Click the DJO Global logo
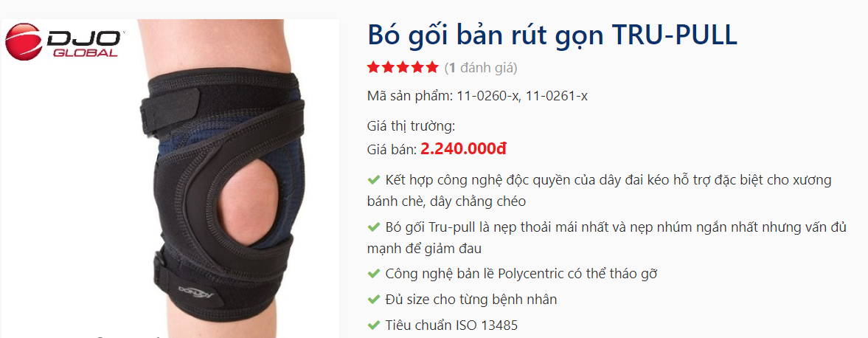 point(63,41)
